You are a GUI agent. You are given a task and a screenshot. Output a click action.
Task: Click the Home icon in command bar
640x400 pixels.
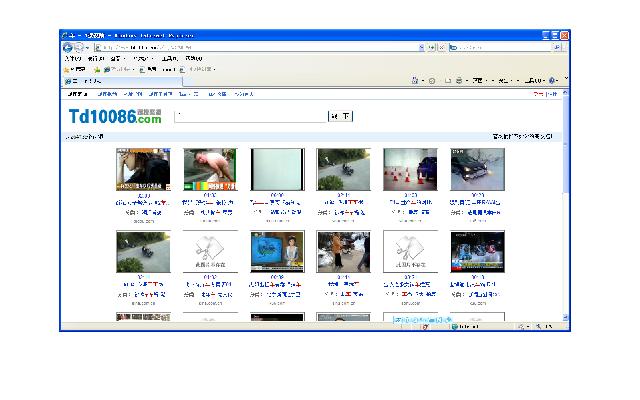coord(415,81)
